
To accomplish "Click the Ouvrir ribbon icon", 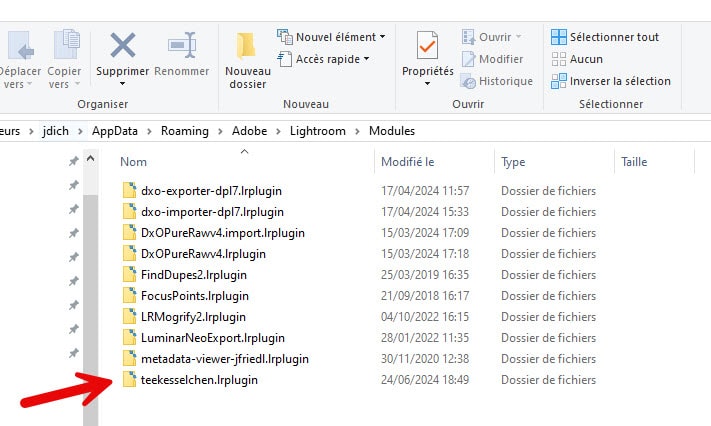I will pos(468,37).
